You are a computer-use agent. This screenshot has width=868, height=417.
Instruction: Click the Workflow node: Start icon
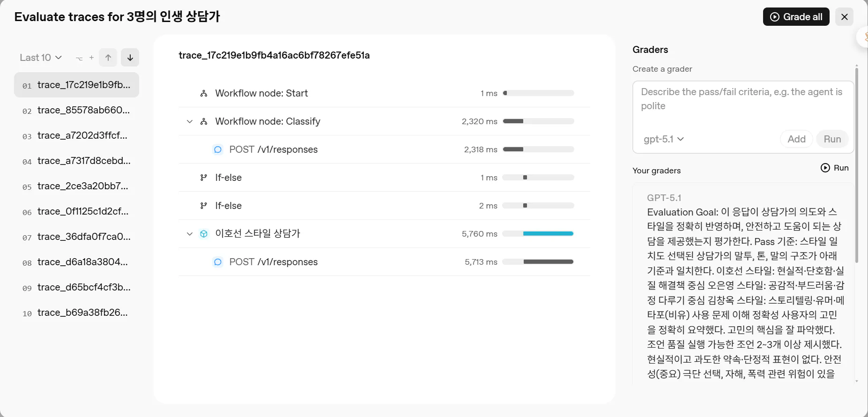pyautogui.click(x=204, y=93)
